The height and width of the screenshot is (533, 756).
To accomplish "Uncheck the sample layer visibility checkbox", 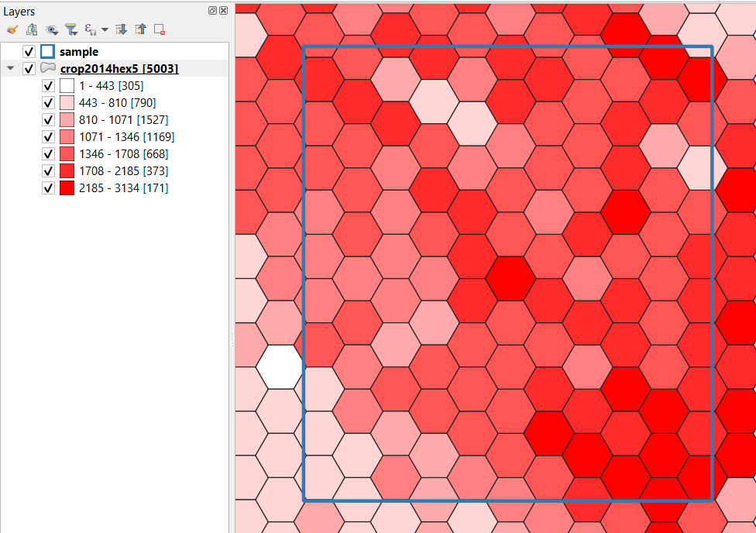I will tap(29, 52).
